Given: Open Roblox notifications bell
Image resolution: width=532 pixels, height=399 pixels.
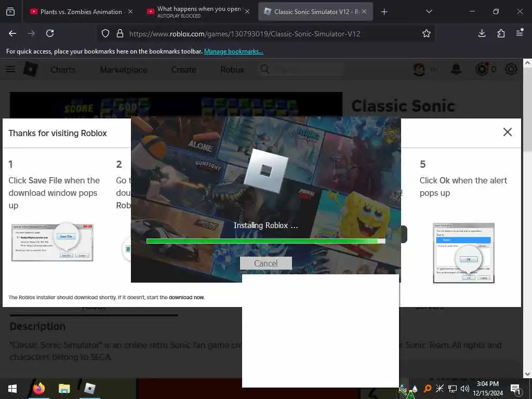Looking at the screenshot, I should (456, 69).
